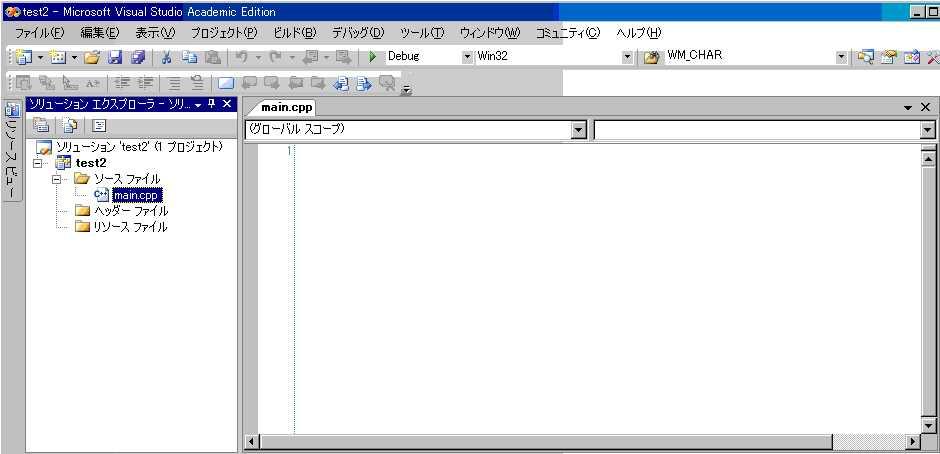Open the 表示(V) menu
This screenshot has width=940, height=454.
[x=155, y=32]
